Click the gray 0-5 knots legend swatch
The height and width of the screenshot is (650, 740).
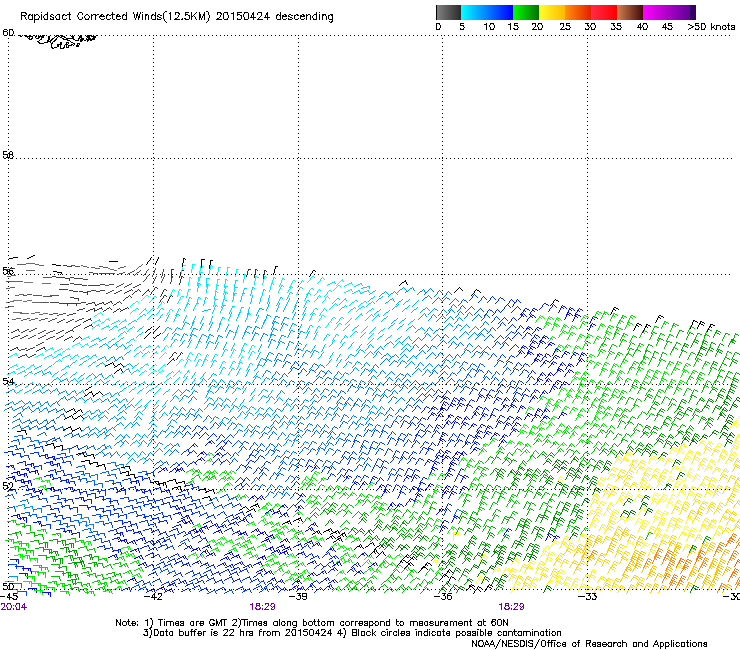pos(448,12)
